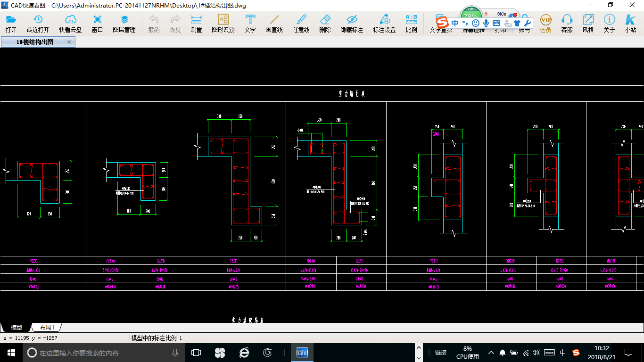
Task: Choose the 画直线 draw line tool
Action: tap(274, 24)
